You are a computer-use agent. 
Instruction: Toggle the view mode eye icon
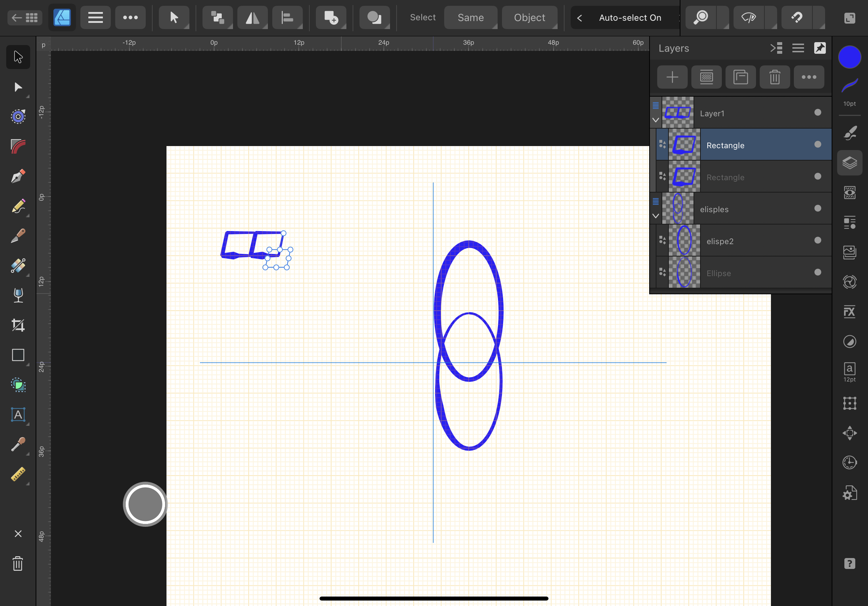[748, 17]
